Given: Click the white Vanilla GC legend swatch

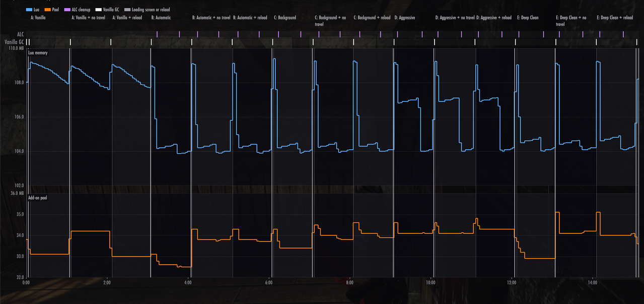Looking at the screenshot, I should (x=98, y=10).
